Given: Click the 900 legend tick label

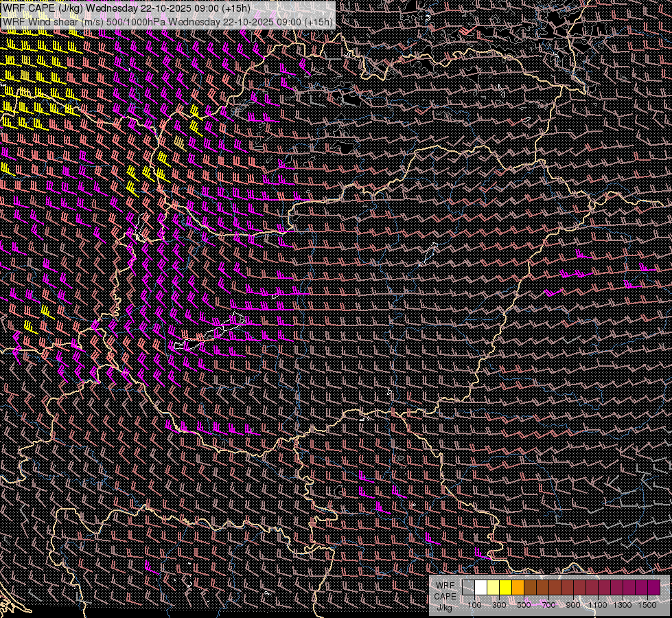Looking at the screenshot, I should pyautogui.click(x=573, y=605).
